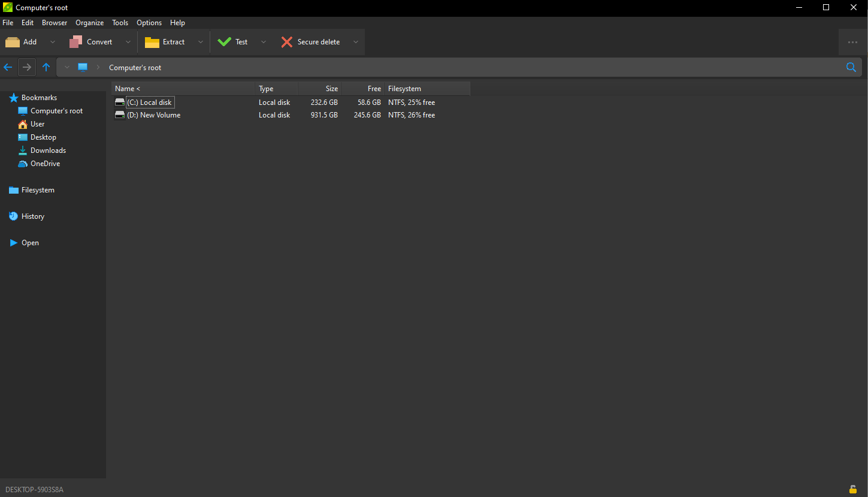Click the Test toolbar button

[x=232, y=42]
